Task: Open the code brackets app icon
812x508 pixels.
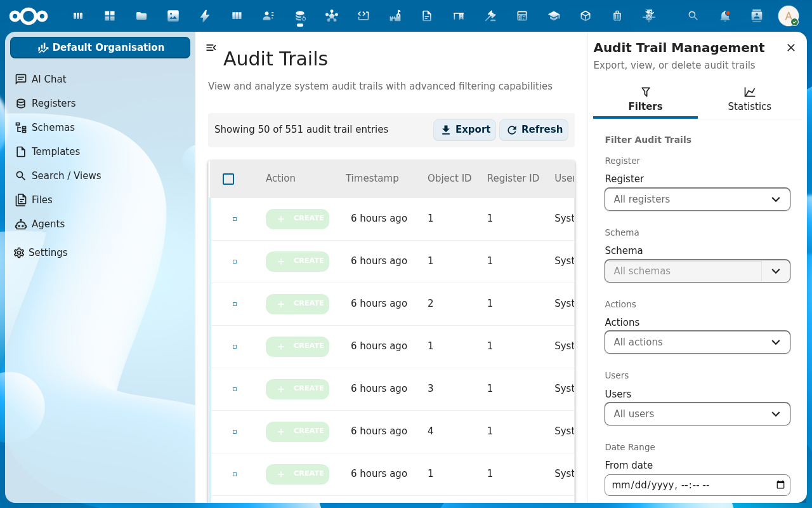Action: pyautogui.click(x=363, y=16)
